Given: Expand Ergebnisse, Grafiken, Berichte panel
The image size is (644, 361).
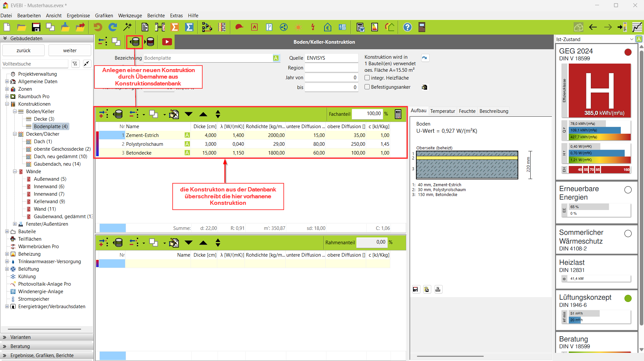Looking at the screenshot, I should 5,355.
